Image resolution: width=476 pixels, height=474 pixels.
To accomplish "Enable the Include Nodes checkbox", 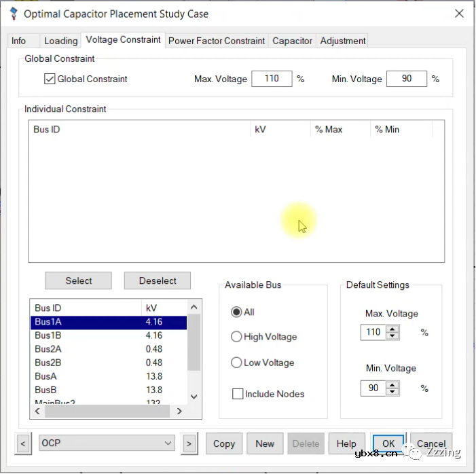I will tap(238, 394).
